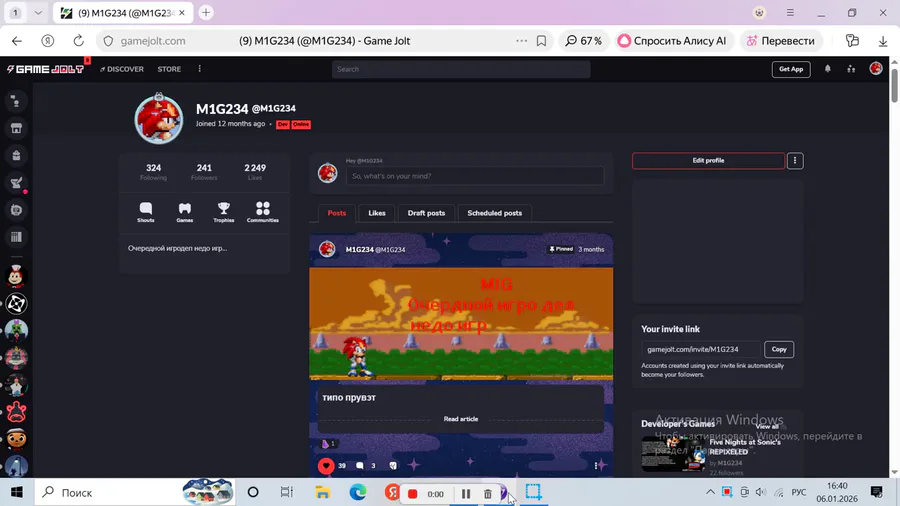The width and height of the screenshot is (900, 506).
Task: Open the notifications bell icon
Action: [828, 69]
